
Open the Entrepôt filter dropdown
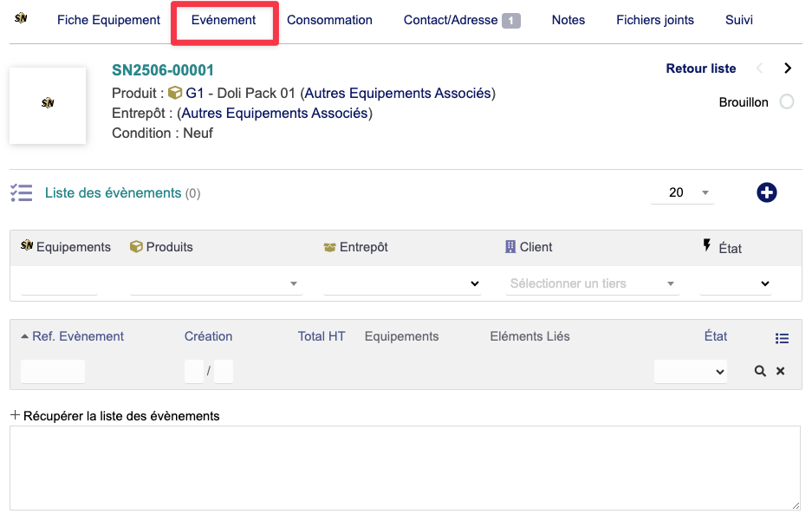(x=402, y=283)
